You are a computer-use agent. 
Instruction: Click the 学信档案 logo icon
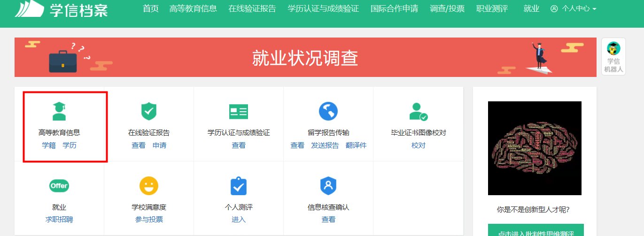29,8
